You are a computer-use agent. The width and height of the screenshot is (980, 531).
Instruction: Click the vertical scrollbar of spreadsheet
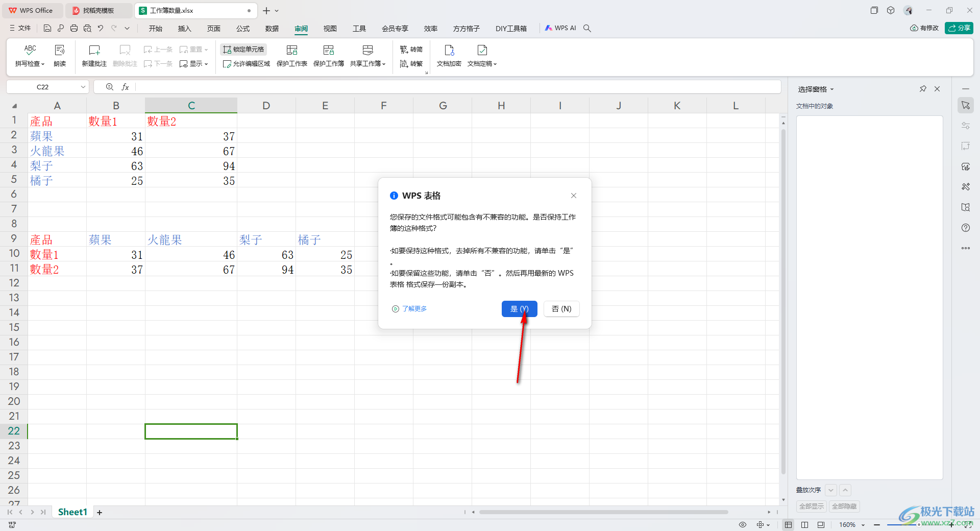(783, 301)
